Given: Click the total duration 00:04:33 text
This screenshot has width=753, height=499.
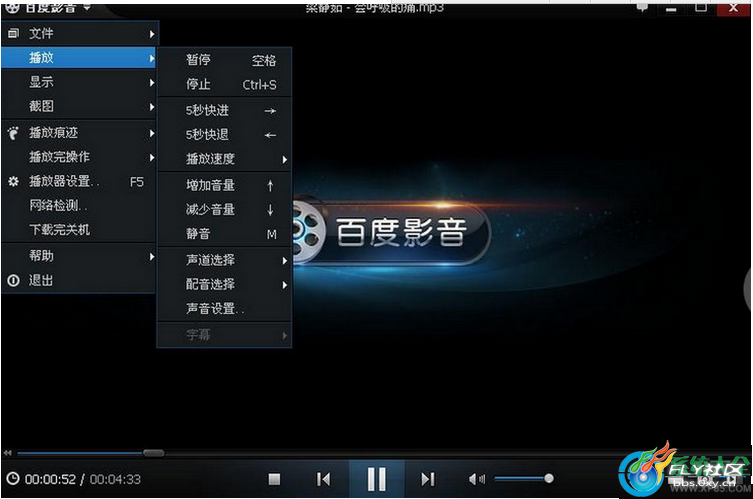Looking at the screenshot, I should 115,479.
